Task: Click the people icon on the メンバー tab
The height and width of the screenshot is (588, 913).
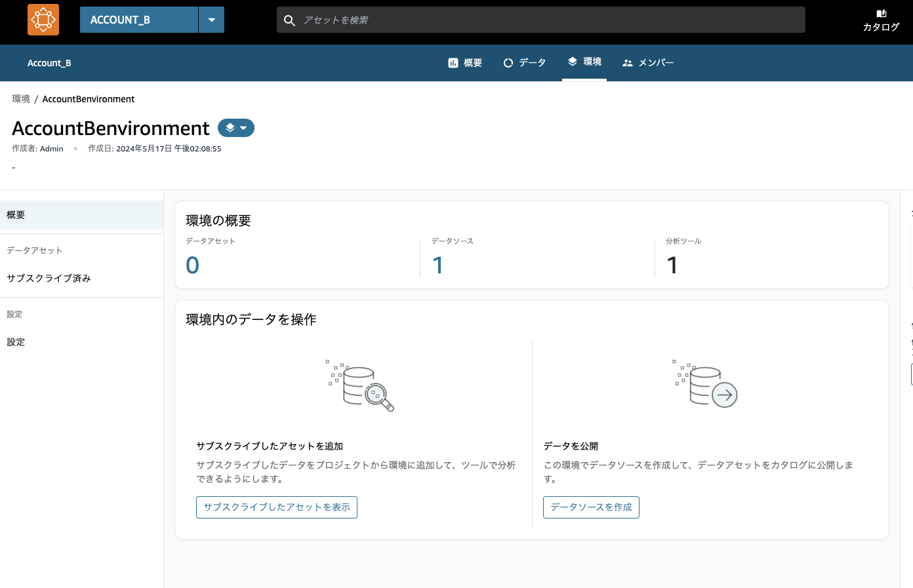Action: pos(627,62)
